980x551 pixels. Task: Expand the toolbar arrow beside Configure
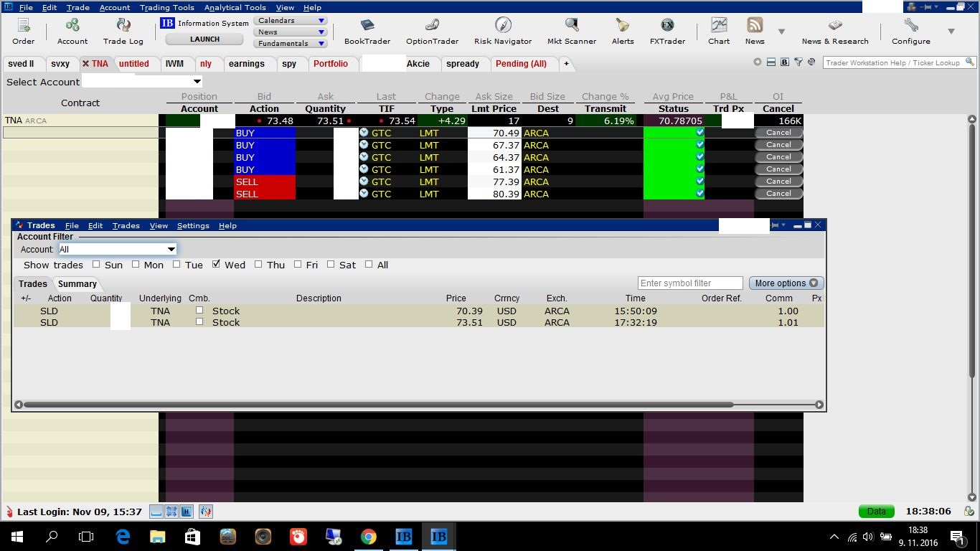click(x=951, y=32)
